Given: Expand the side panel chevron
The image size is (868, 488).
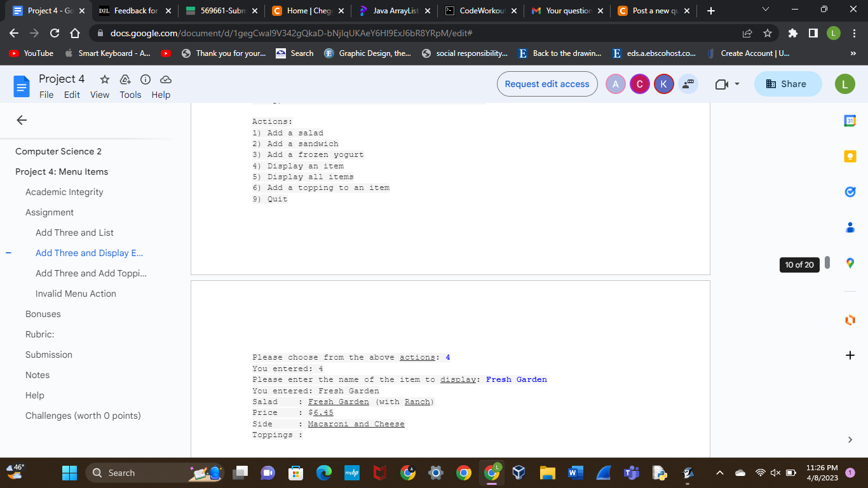Looking at the screenshot, I should [850, 439].
